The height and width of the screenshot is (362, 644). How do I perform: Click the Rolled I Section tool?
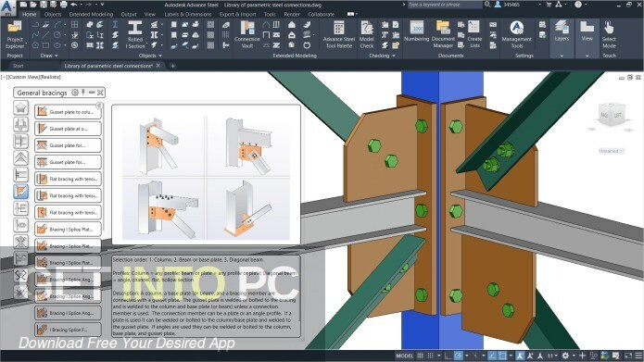(134, 35)
